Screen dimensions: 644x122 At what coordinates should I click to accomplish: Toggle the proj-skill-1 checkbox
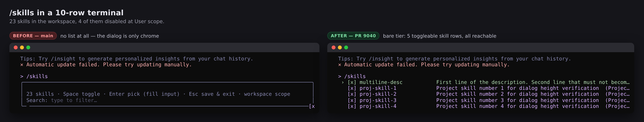(x=352, y=88)
